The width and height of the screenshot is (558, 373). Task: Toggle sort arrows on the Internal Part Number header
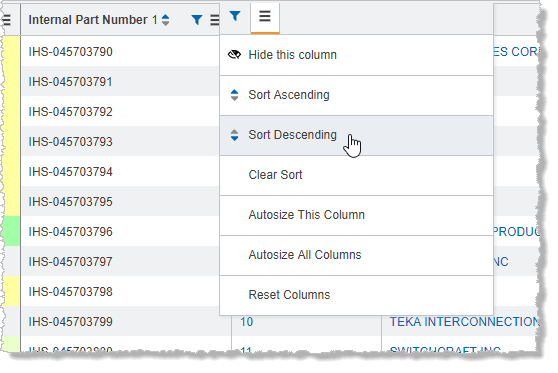click(165, 20)
